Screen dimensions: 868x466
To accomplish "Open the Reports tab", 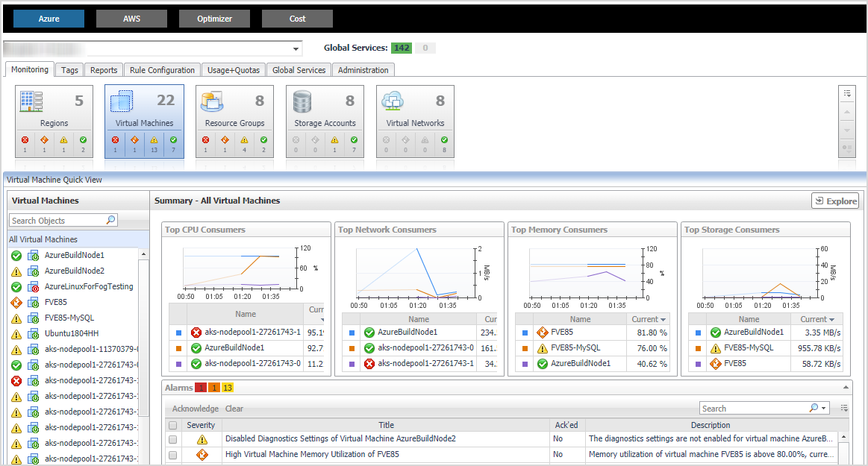I will pos(104,70).
